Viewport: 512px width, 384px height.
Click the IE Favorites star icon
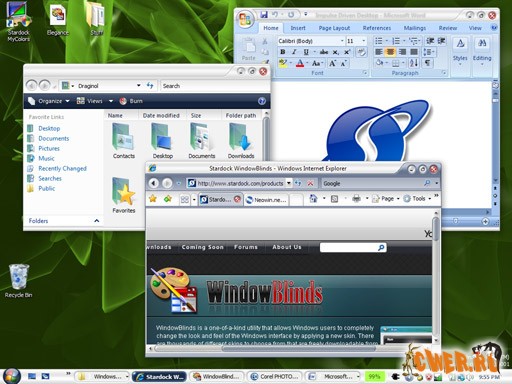click(153, 199)
